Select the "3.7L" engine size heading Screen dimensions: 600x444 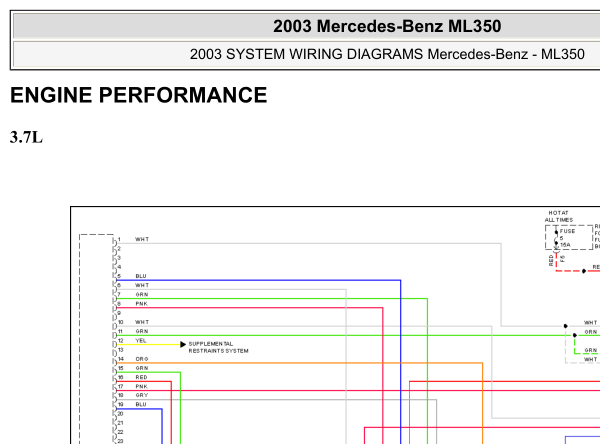click(x=26, y=137)
